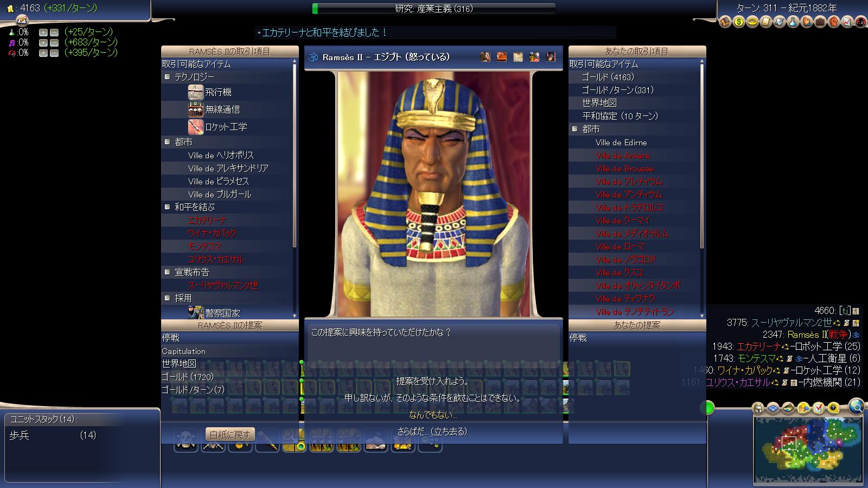
Task: Collapse the 宣戦布告 category
Action: click(x=168, y=272)
